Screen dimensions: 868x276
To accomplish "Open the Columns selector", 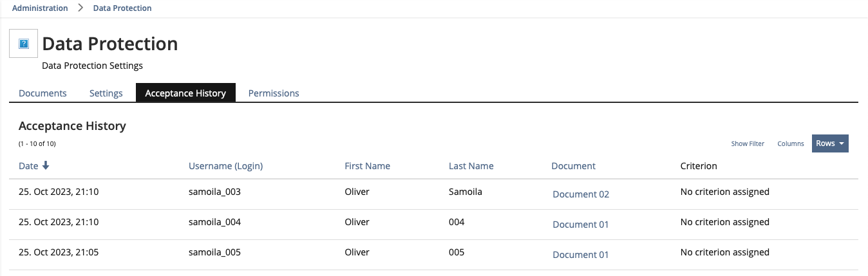I will coord(790,143).
